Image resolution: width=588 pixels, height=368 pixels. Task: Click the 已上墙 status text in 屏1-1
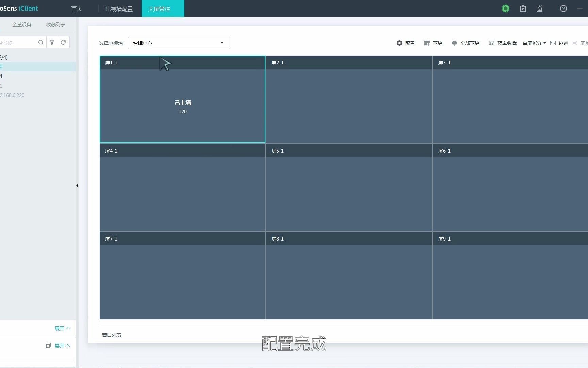[x=183, y=103]
